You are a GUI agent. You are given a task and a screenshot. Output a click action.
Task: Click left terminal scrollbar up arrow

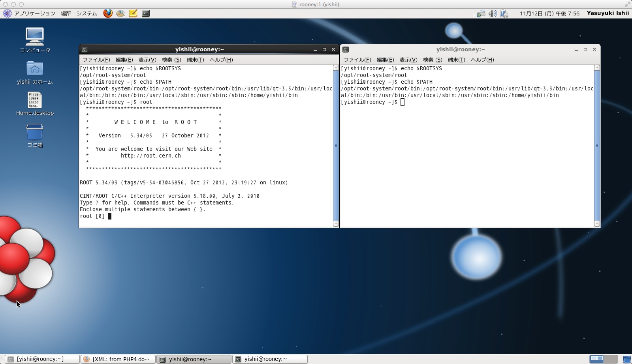(x=336, y=68)
